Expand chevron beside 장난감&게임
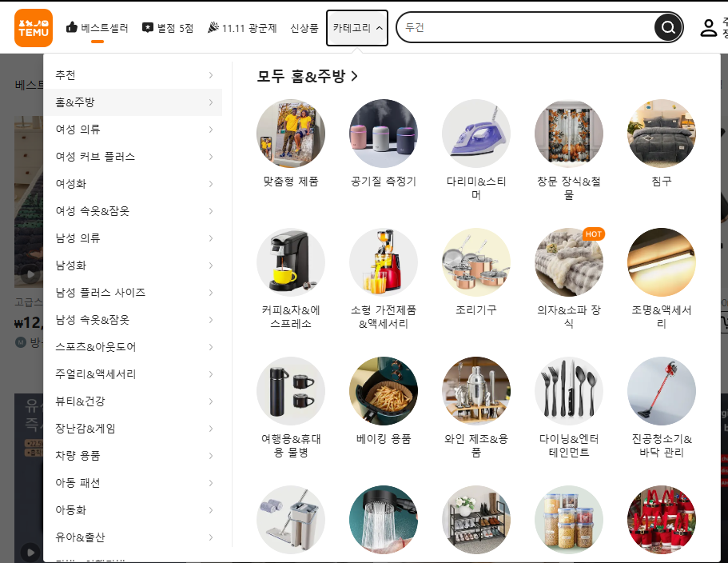 (211, 429)
